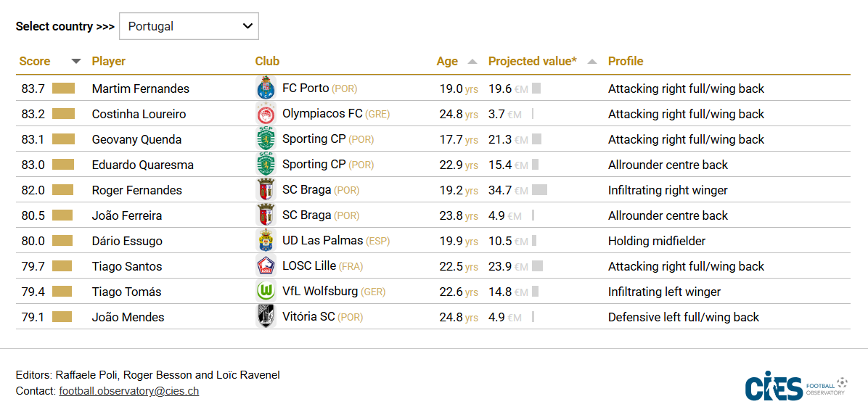Click the Vitória SC crest

click(266, 317)
